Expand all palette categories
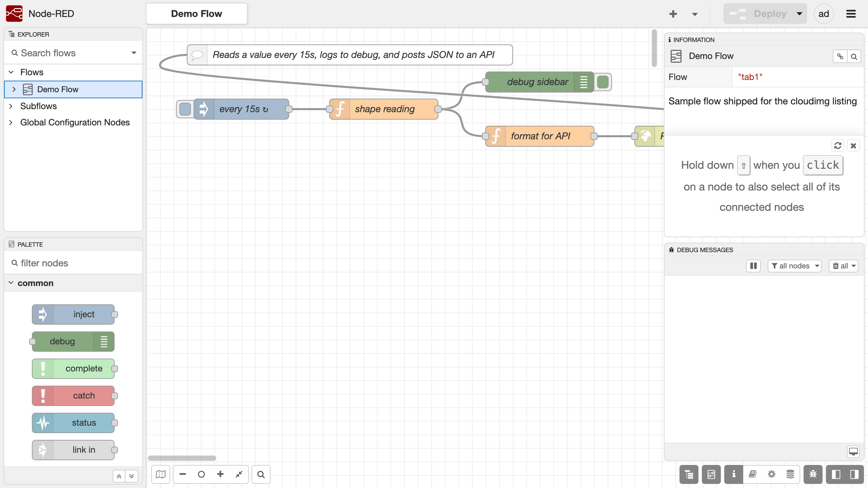868x488 pixels. pyautogui.click(x=132, y=476)
